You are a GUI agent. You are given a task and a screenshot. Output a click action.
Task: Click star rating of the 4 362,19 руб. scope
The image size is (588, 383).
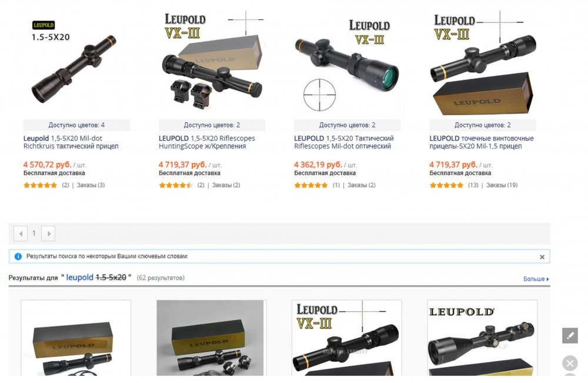point(311,185)
